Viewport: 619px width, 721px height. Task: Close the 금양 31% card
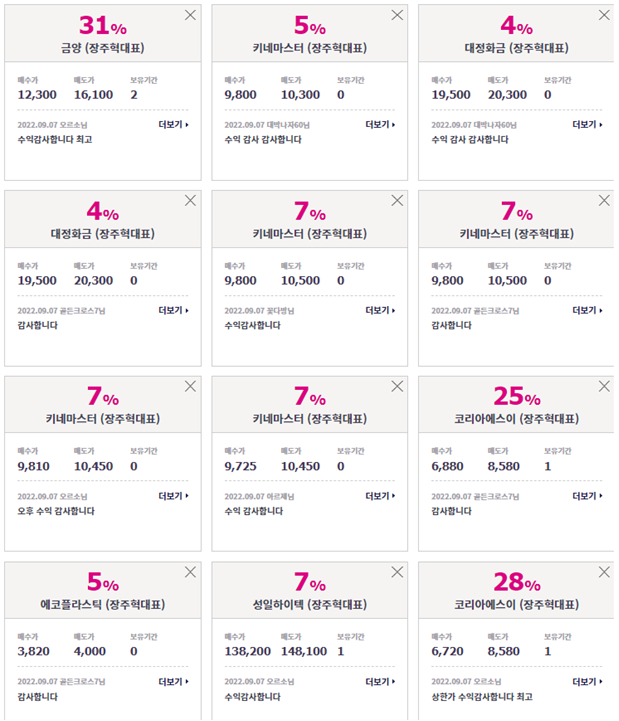point(190,15)
